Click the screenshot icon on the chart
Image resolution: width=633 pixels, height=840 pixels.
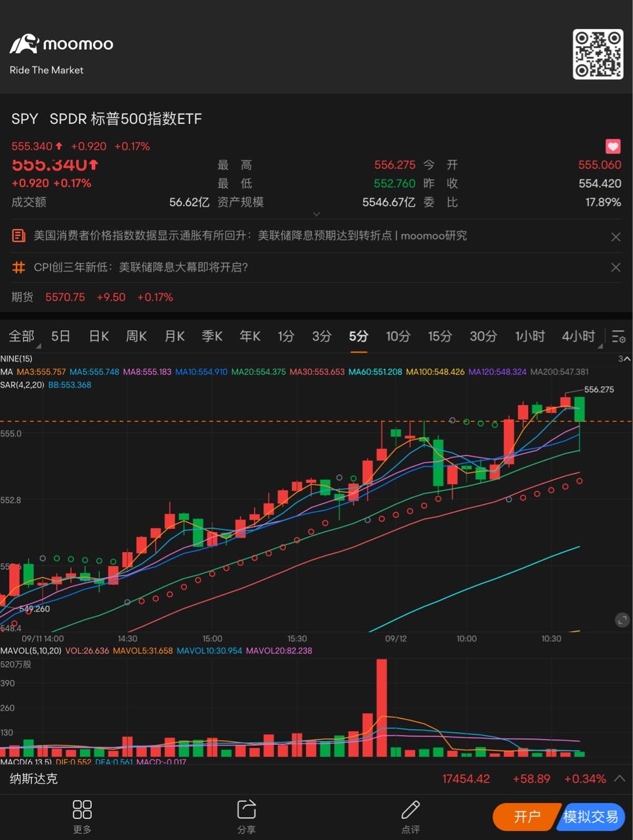pyautogui.click(x=621, y=619)
